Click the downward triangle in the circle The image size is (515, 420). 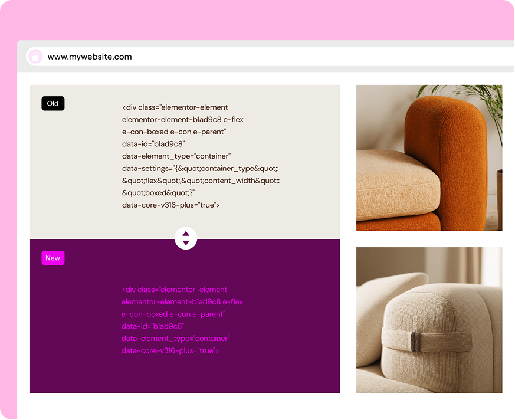pyautogui.click(x=186, y=243)
